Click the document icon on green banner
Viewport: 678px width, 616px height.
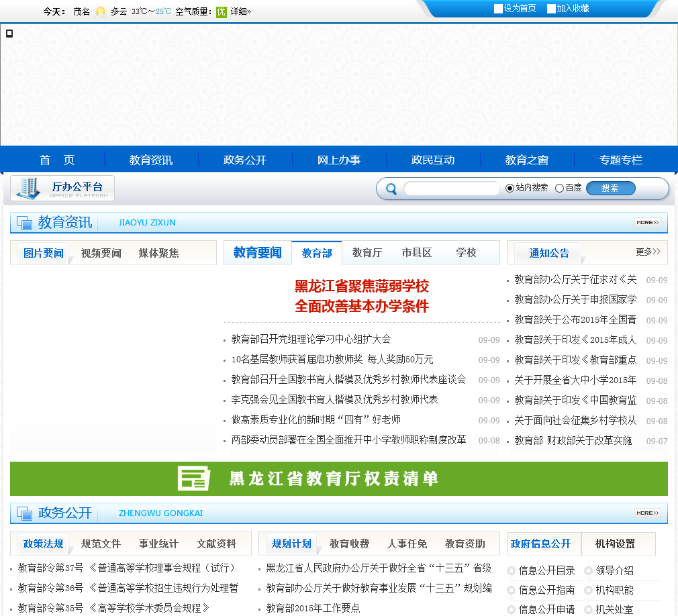pyautogui.click(x=194, y=478)
